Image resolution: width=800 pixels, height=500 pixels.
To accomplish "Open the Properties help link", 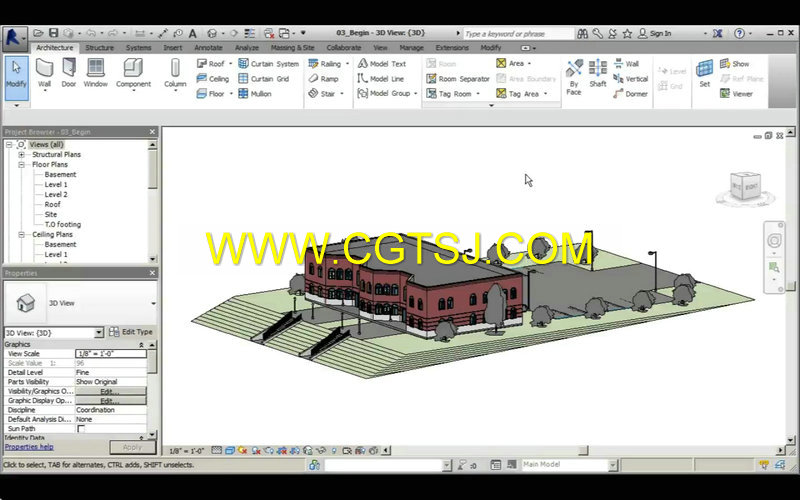I will (29, 447).
